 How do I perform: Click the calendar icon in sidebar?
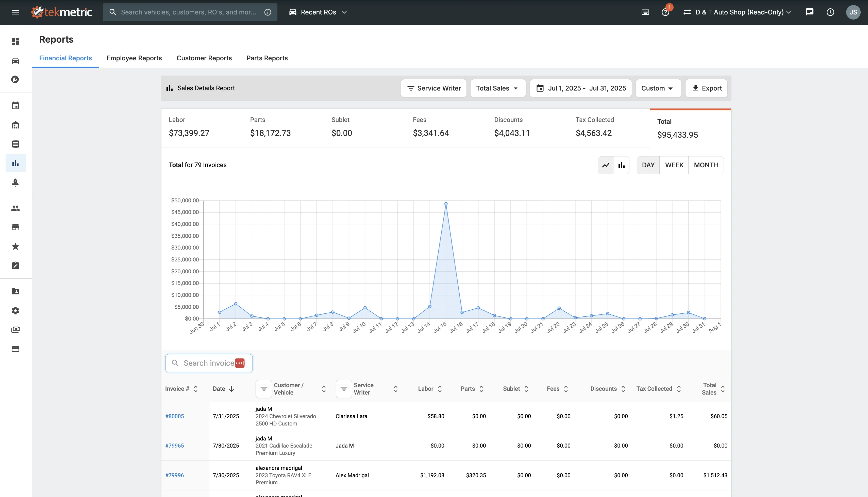15,105
